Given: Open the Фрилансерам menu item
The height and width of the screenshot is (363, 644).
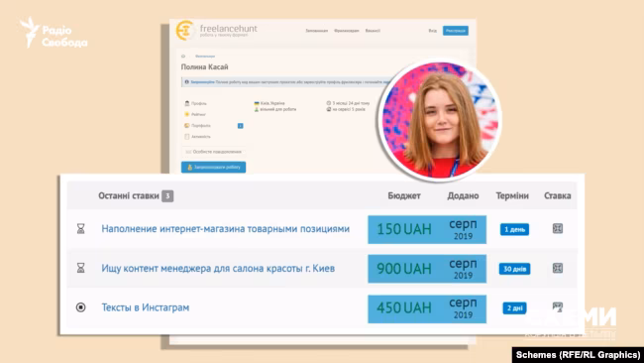Looking at the screenshot, I should 346,31.
